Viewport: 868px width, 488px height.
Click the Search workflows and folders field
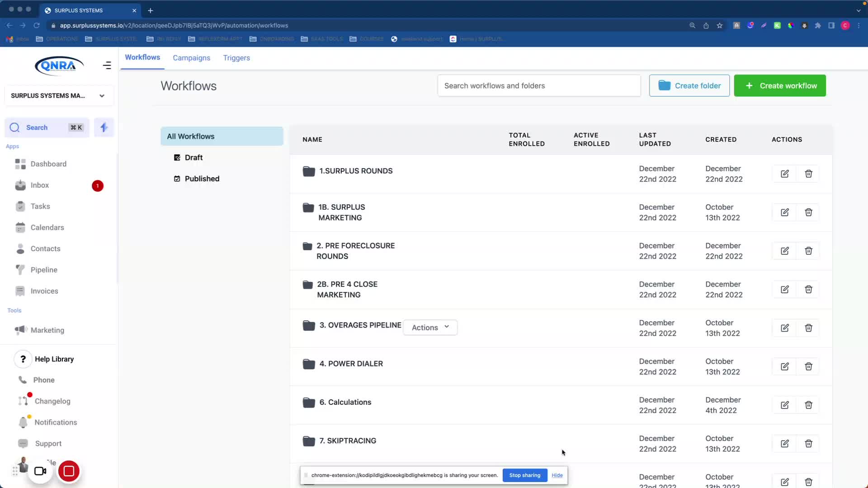coord(538,86)
